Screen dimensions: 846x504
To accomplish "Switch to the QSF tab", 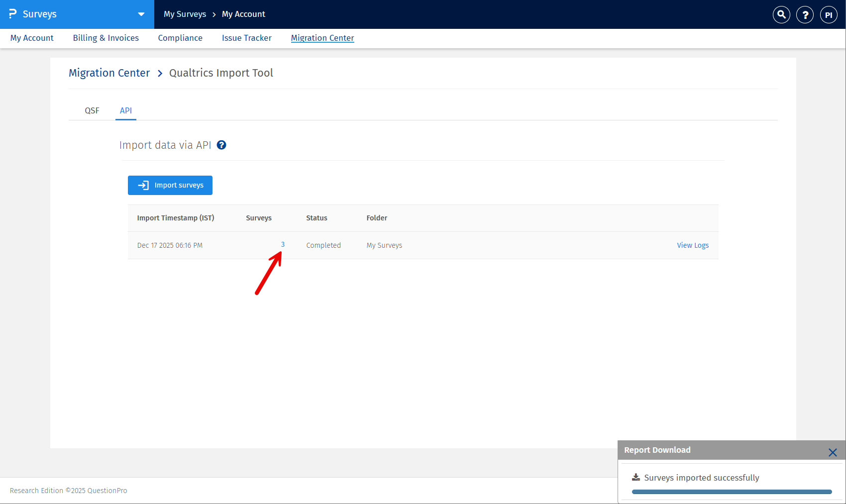I will tap(92, 110).
